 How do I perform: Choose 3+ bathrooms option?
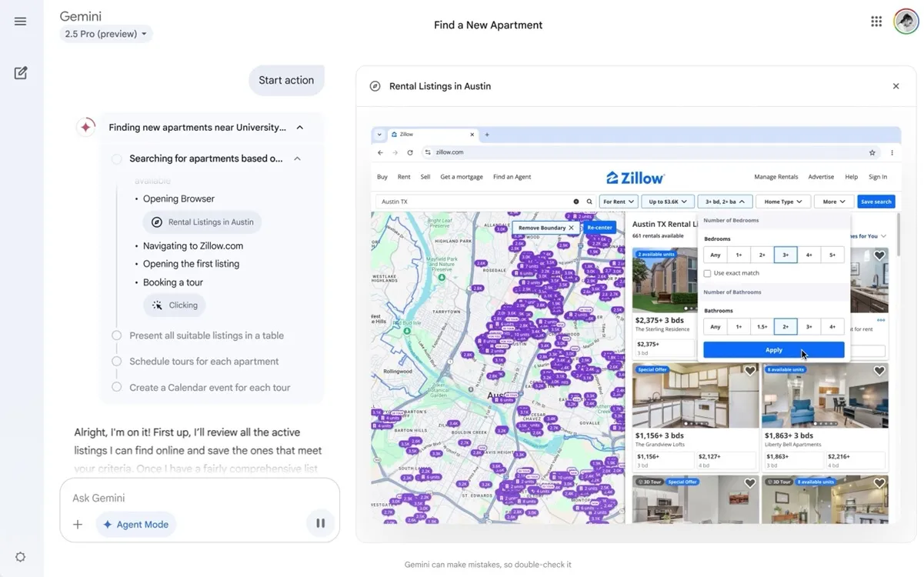click(x=809, y=326)
